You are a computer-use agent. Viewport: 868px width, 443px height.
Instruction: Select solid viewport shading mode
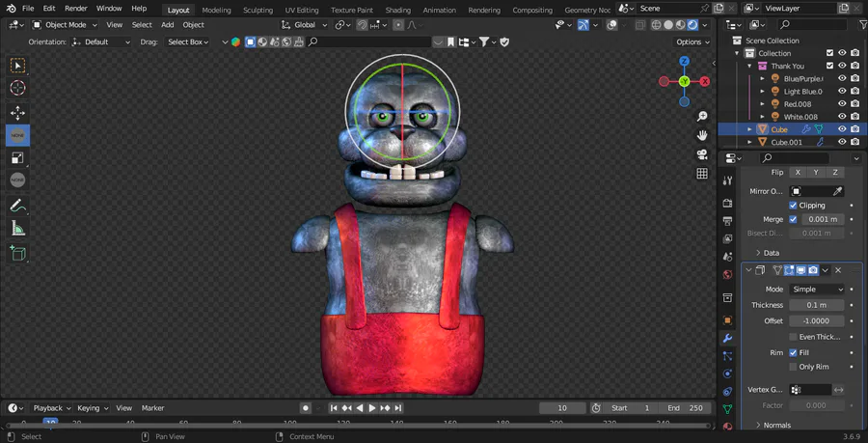click(x=668, y=25)
